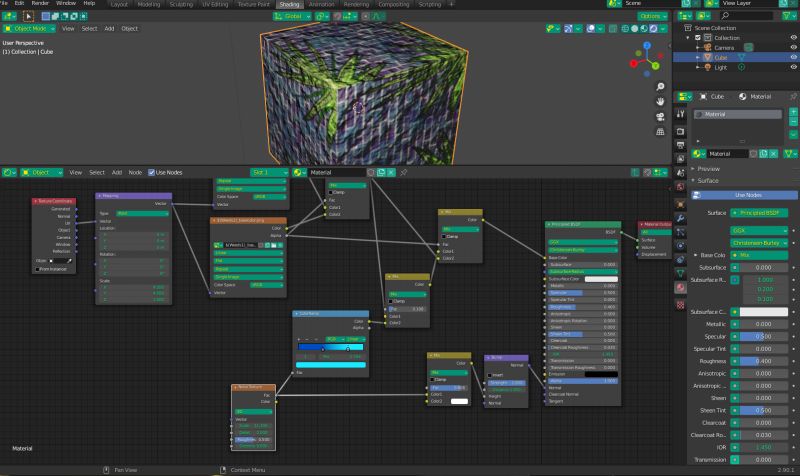Click the new material copy icon in properties

pyautogui.click(x=764, y=154)
